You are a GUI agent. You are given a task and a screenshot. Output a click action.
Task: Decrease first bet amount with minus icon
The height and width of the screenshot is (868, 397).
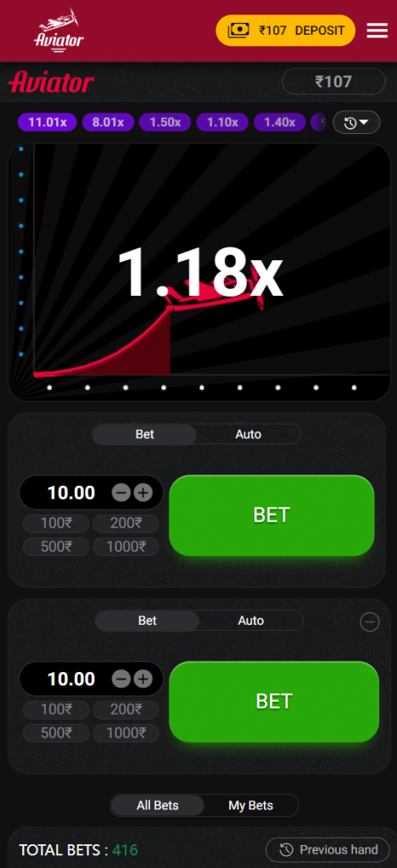click(x=121, y=492)
